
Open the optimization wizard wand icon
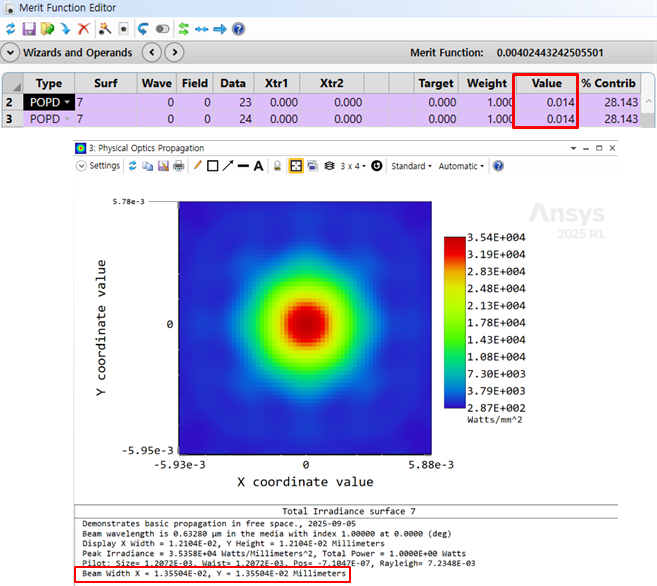pos(103,29)
